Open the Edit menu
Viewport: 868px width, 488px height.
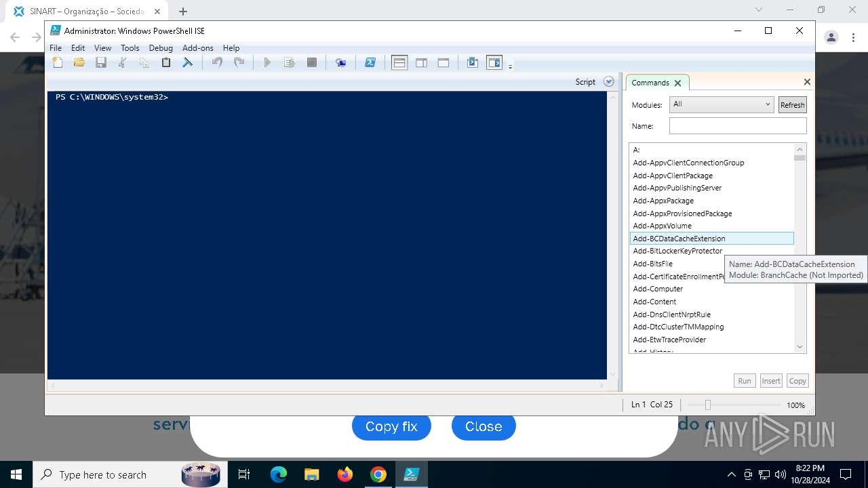[78, 48]
